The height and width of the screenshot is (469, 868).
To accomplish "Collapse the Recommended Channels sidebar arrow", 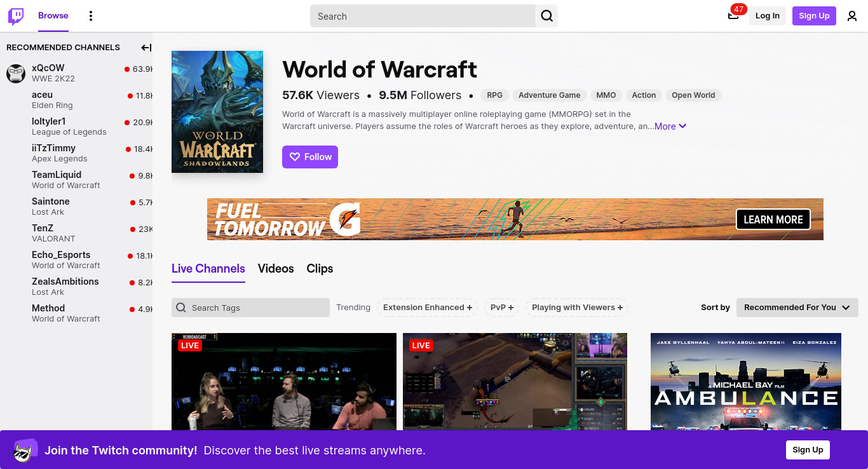I will (146, 47).
